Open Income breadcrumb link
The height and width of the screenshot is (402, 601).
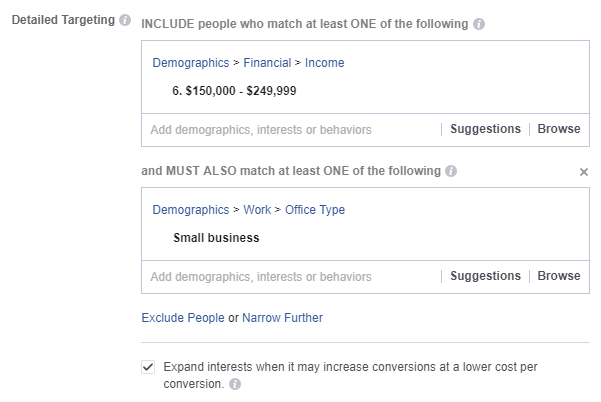point(325,63)
